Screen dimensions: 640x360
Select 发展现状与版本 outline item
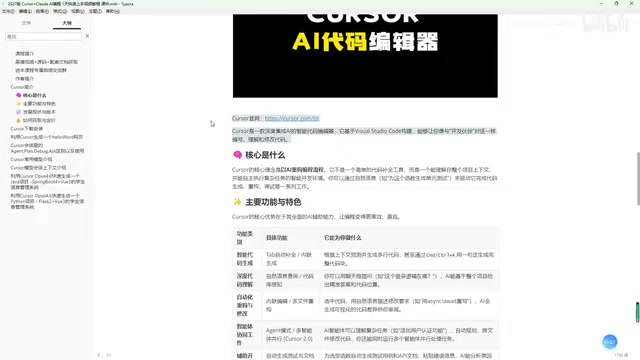point(39,112)
